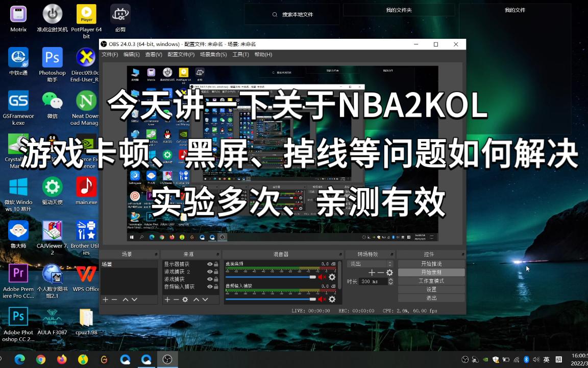This screenshot has height=368, width=588.
Task: Open the 编辑(E) menu
Action: [131, 55]
